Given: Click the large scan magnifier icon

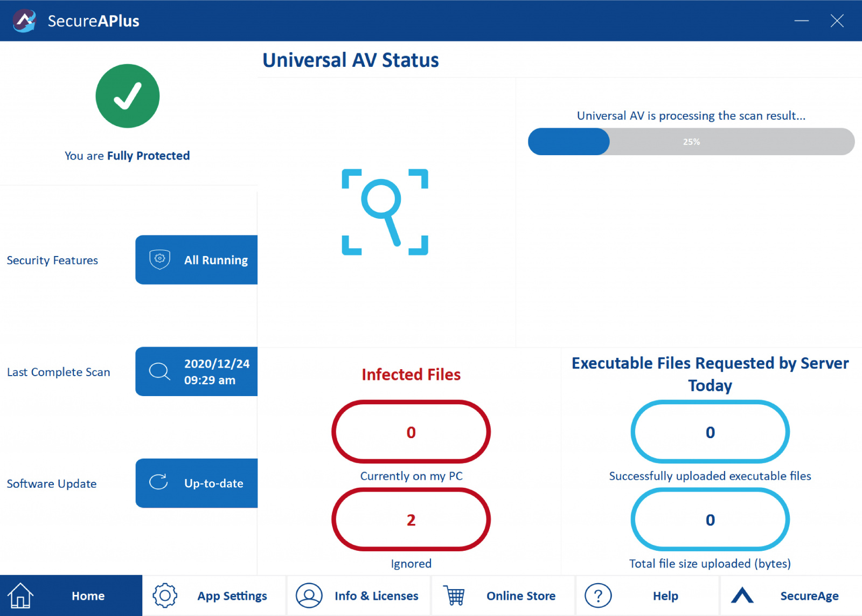Looking at the screenshot, I should click(x=385, y=212).
